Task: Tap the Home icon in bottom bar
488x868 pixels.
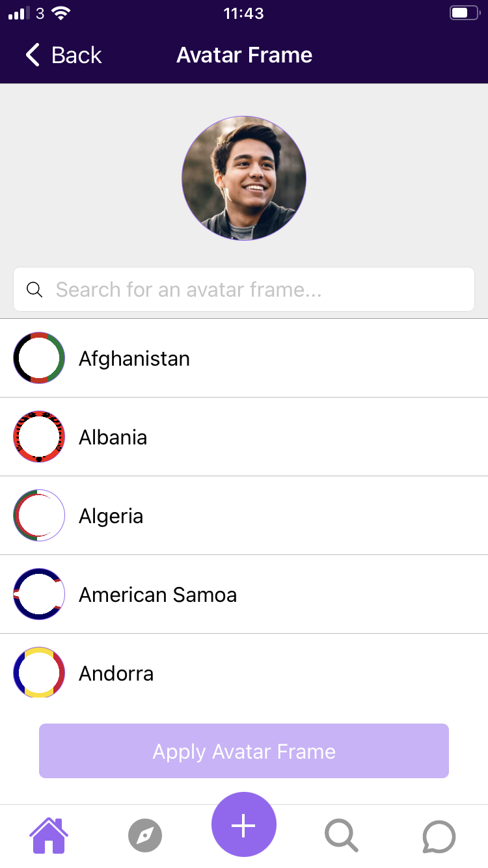Action: 49,835
